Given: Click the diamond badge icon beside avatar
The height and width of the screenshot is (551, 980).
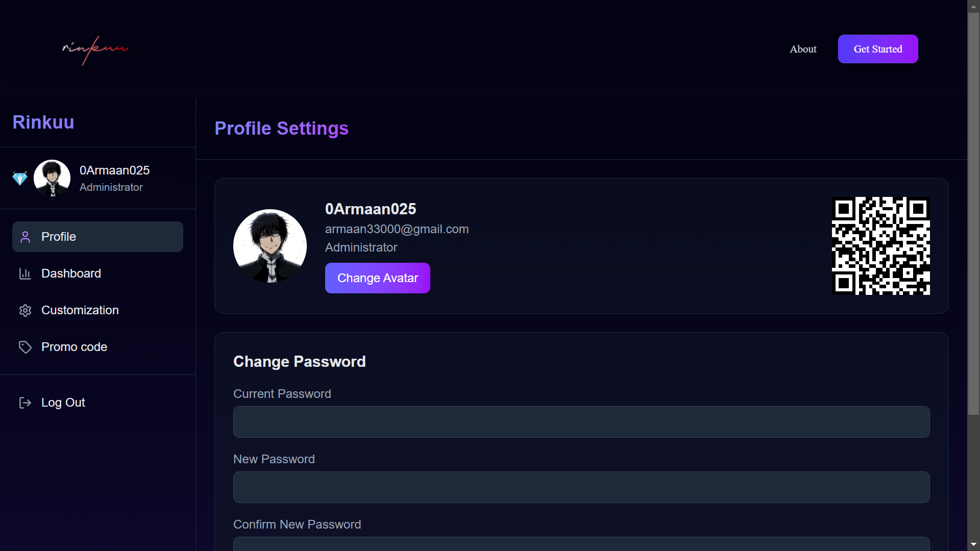Looking at the screenshot, I should 20,178.
